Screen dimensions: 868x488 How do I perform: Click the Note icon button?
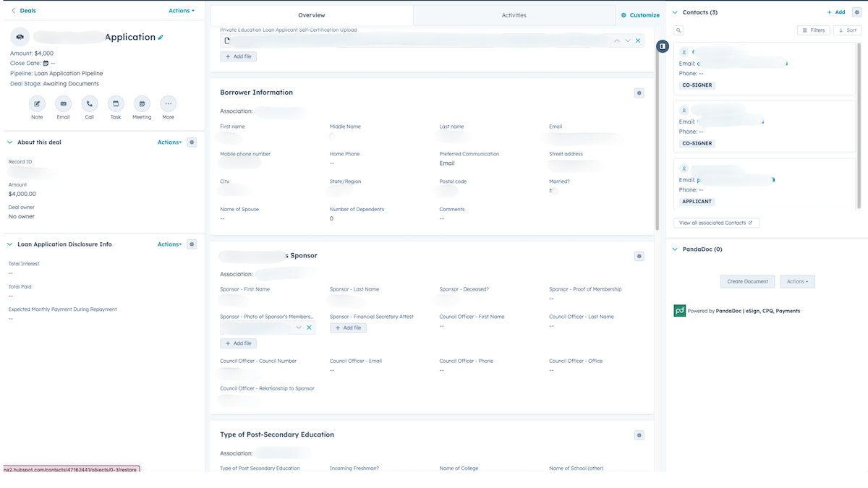tap(37, 104)
